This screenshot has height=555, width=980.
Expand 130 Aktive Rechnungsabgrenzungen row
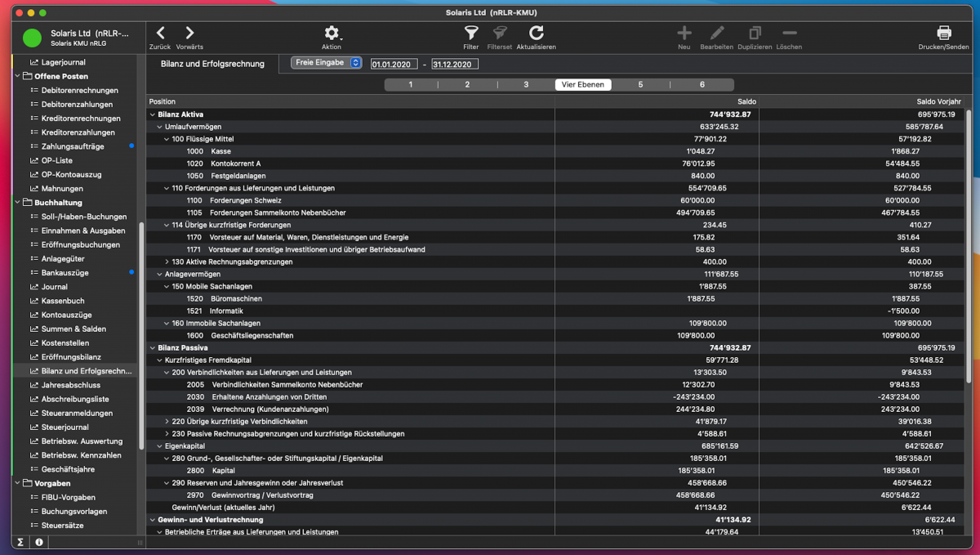pos(167,262)
